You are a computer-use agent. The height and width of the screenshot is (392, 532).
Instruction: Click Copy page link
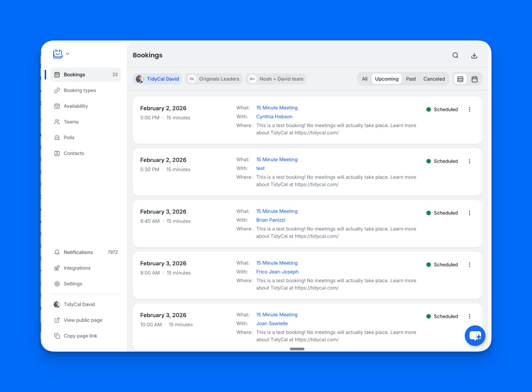tap(80, 336)
